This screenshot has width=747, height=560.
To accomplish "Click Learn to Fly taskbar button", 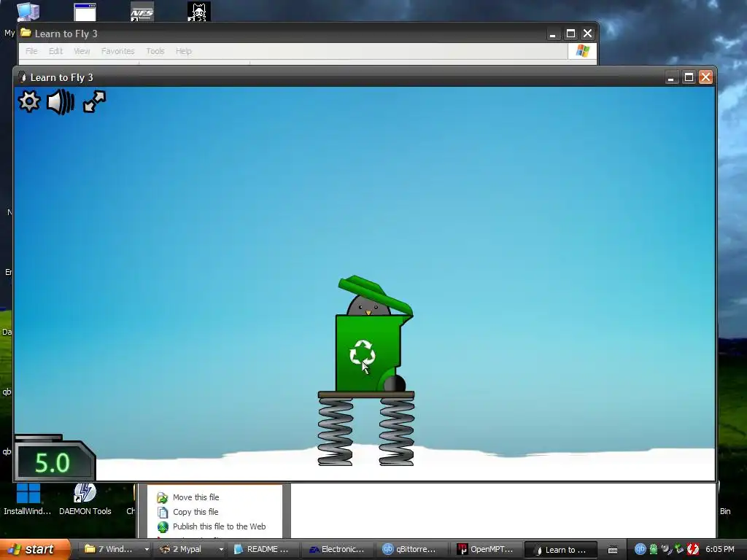I will click(560, 549).
